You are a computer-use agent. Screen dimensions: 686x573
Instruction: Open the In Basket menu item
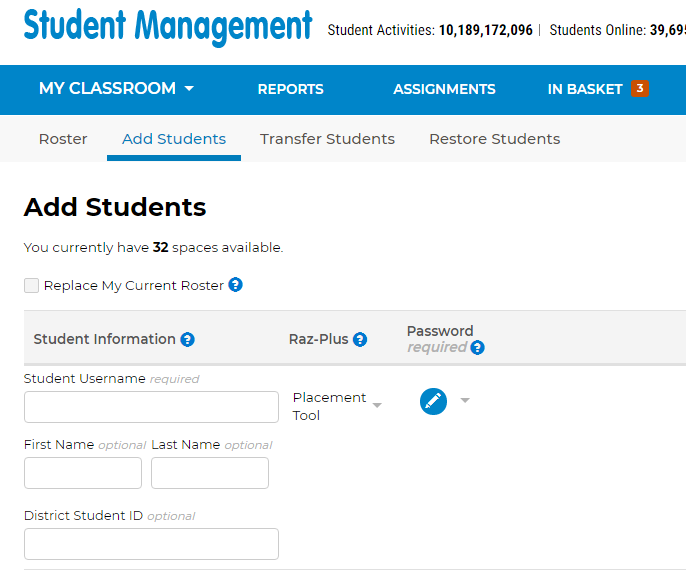point(585,89)
